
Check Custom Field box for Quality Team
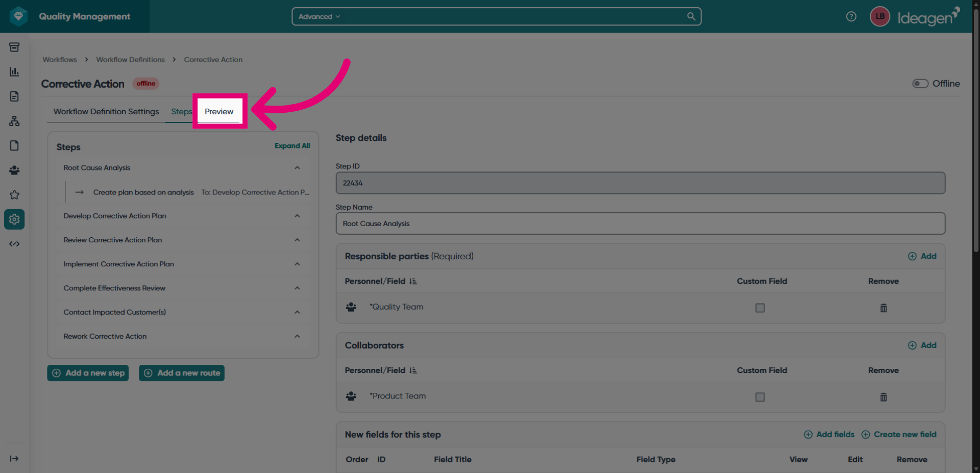point(760,308)
